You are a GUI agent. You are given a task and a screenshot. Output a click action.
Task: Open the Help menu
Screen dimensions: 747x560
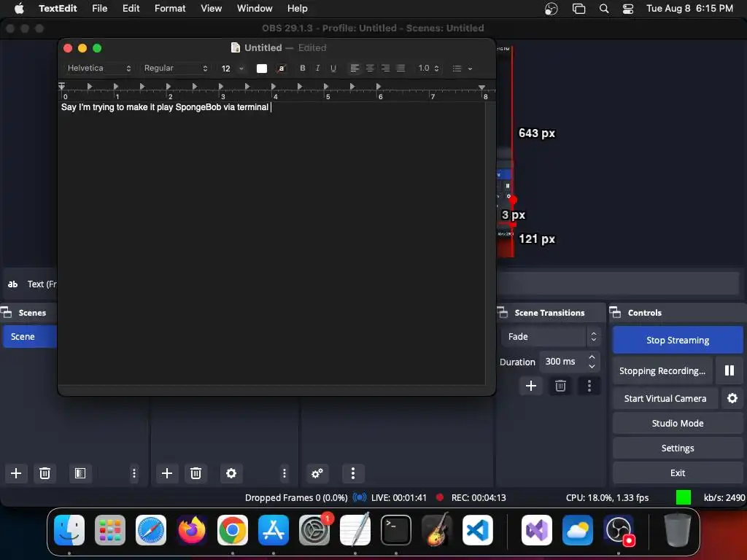click(298, 8)
